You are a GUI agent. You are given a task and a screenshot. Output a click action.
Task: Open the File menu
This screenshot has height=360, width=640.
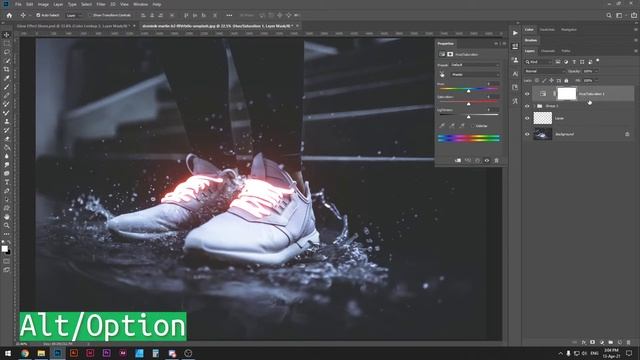click(18, 4)
